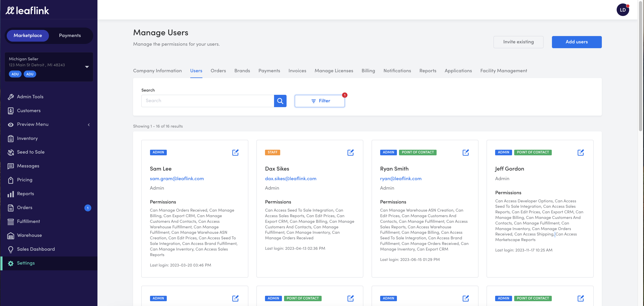Viewport: 644px width, 306px height.
Task: Open ryan@leaflink.com email link
Action: pos(401,179)
